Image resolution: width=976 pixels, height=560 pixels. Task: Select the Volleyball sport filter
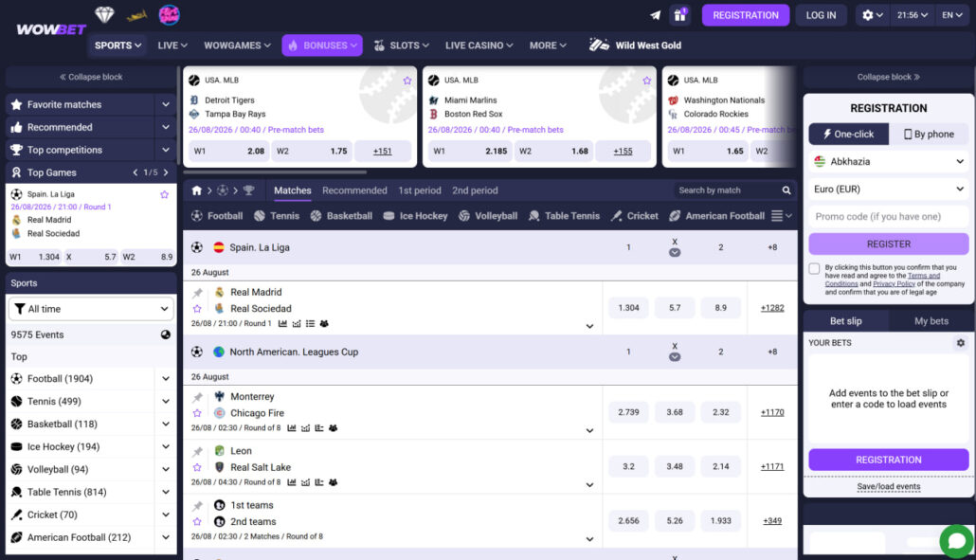click(x=488, y=216)
